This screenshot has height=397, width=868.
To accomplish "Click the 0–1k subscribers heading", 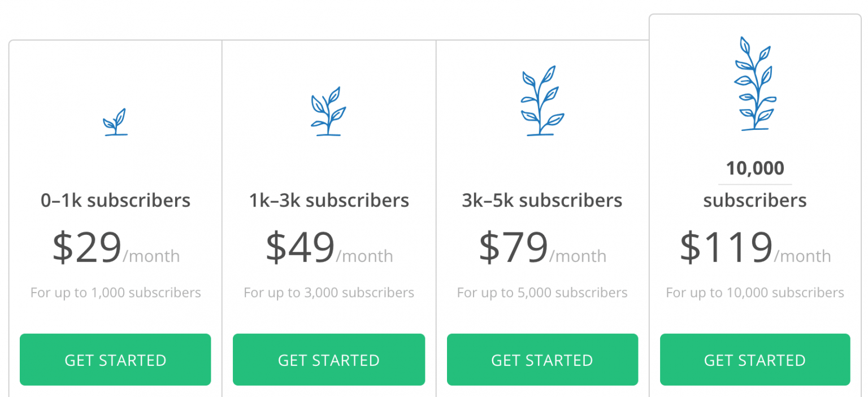I will 115,200.
